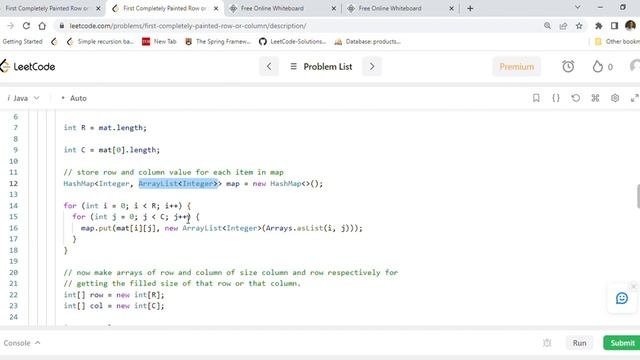Go to browser home page
The height and width of the screenshot is (360, 640).
point(42,26)
